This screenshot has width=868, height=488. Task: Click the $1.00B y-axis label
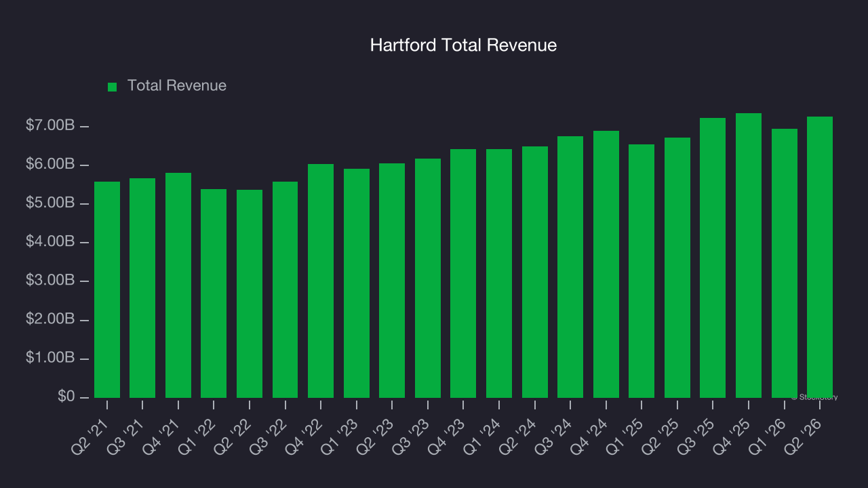[50, 357]
